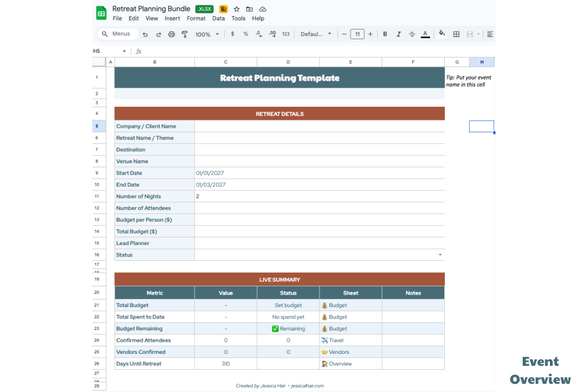Toggle bold formatting
588x392 pixels.
[385, 34]
